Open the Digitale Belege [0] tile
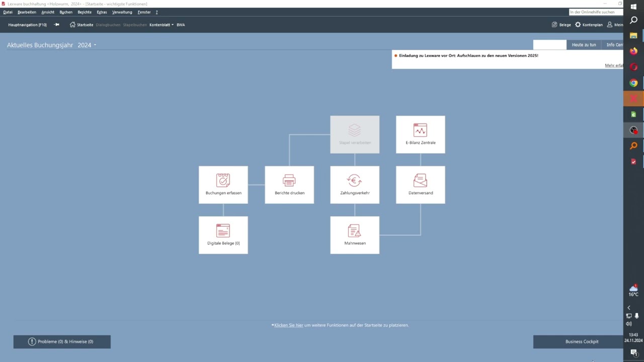This screenshot has height=362, width=644. point(223,235)
